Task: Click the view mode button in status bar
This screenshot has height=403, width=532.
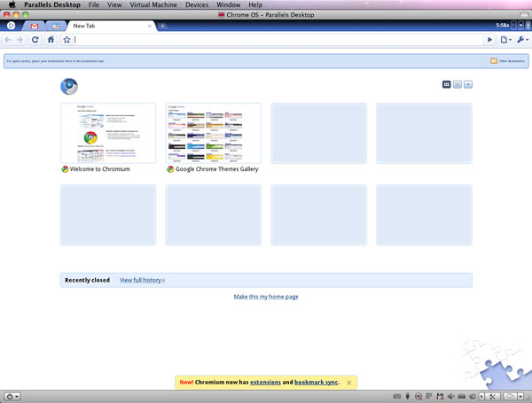Action: (x=510, y=396)
